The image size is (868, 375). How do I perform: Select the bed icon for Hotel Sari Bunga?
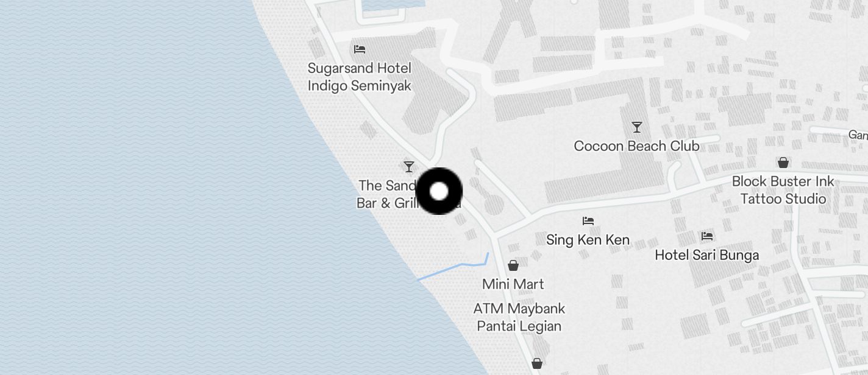click(x=707, y=236)
